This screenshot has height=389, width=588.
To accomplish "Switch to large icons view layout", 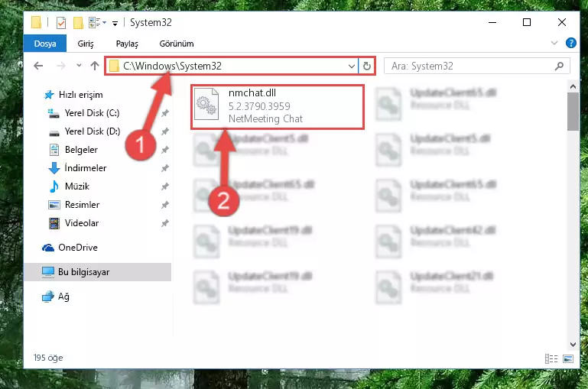I will [568, 359].
